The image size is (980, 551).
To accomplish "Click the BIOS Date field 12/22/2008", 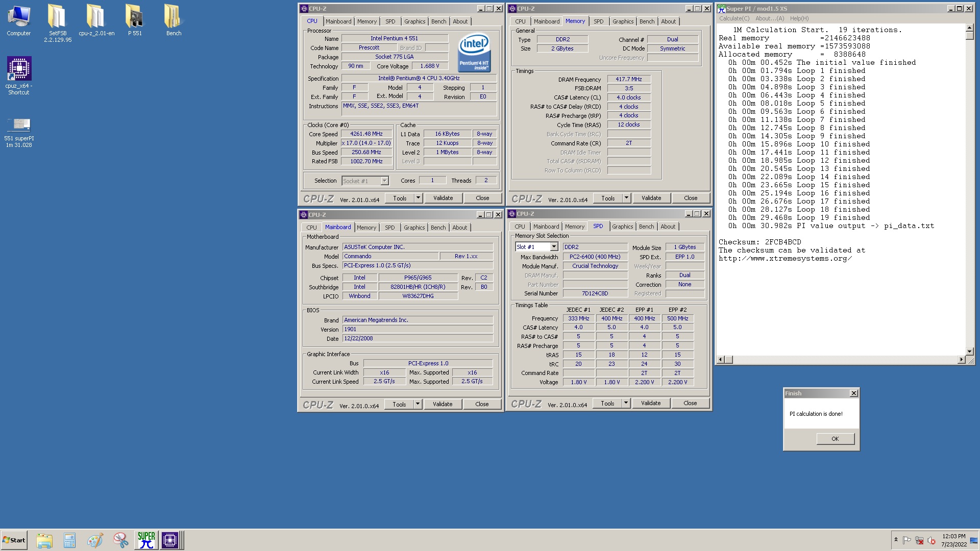I will point(418,338).
